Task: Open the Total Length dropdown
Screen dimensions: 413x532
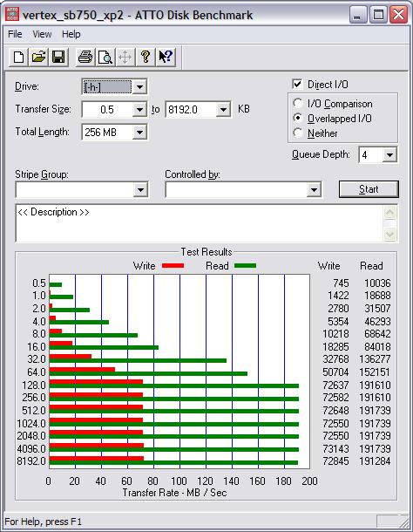Action: pos(139,132)
